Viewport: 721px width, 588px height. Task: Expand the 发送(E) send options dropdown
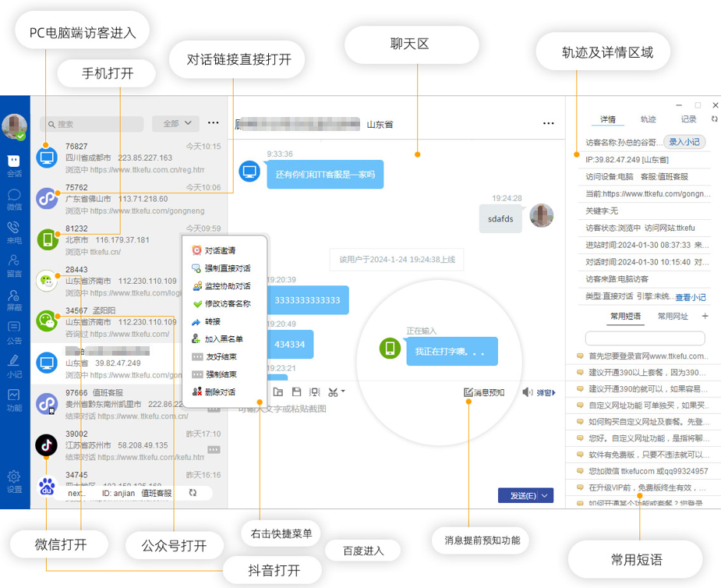pyautogui.click(x=546, y=495)
